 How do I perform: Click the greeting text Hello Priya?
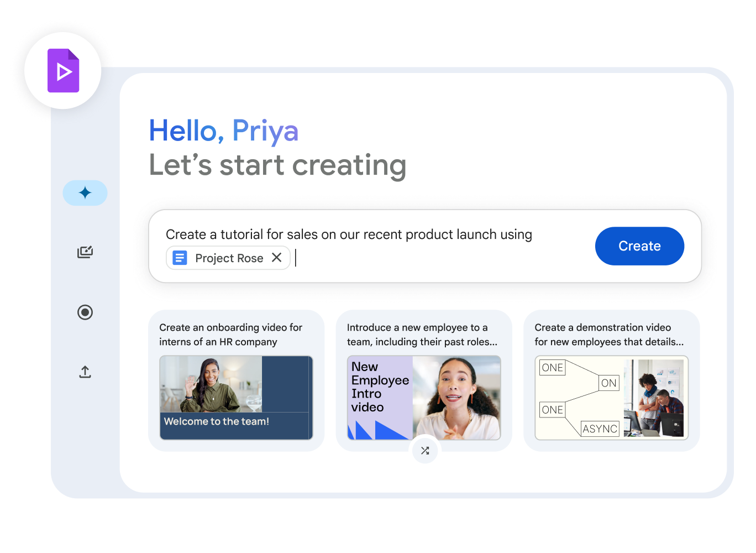pyautogui.click(x=223, y=131)
